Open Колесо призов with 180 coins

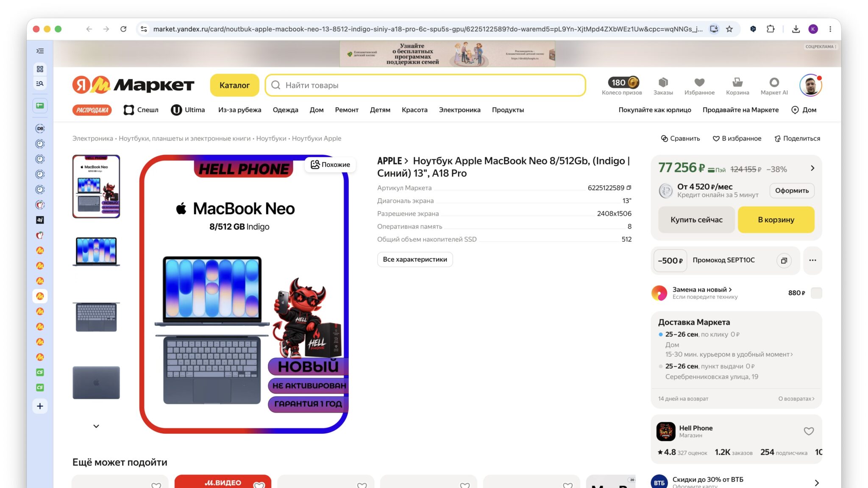[622, 86]
